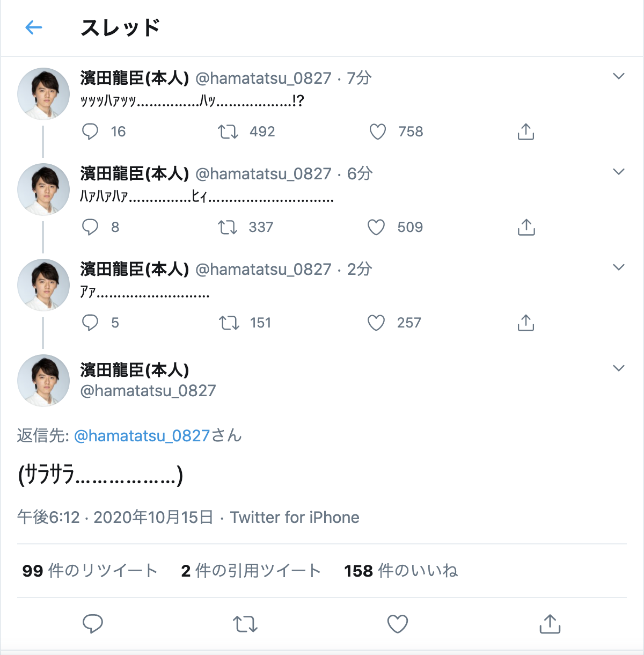
Task: Expand chevron menu on 6分 tweet
Action: pos(619,172)
